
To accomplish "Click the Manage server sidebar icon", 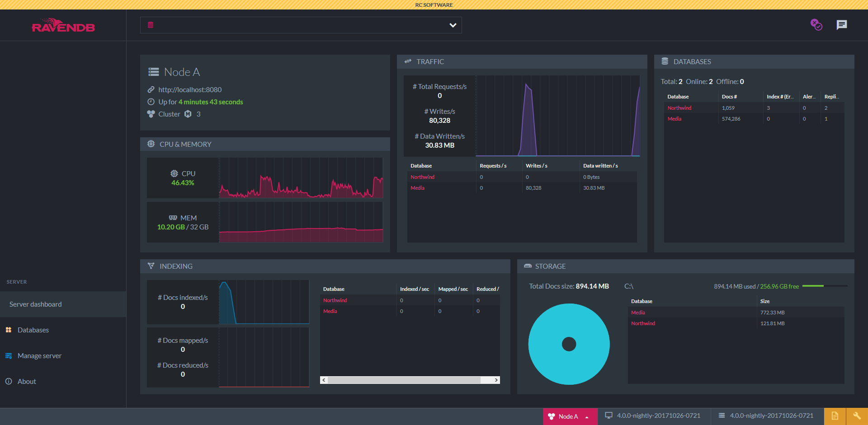I will tap(9, 355).
